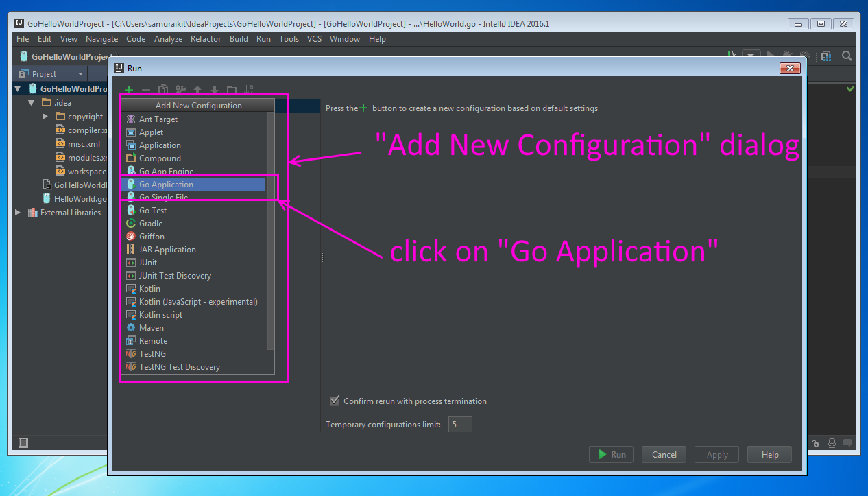Collapse the GoHelloWorldProject root node
The width and height of the screenshot is (868, 496).
19,89
